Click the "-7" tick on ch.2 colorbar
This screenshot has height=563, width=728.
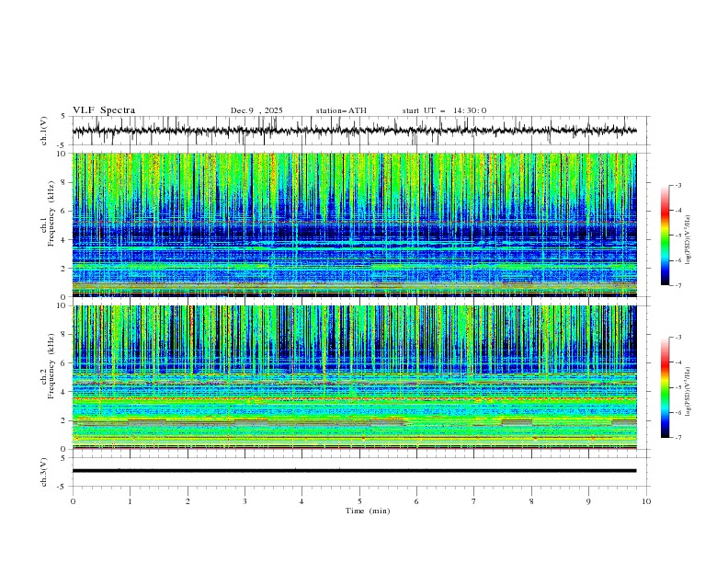click(x=677, y=437)
